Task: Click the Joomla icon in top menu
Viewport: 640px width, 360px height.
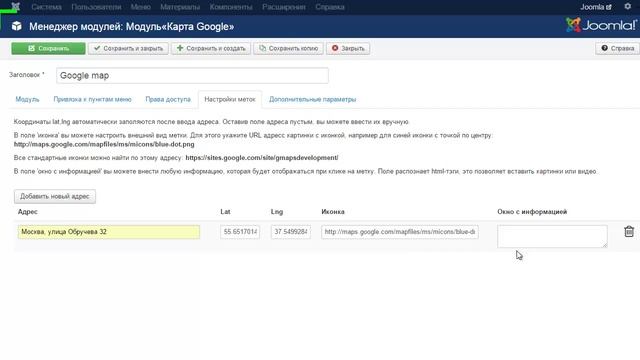Action: 16,6
